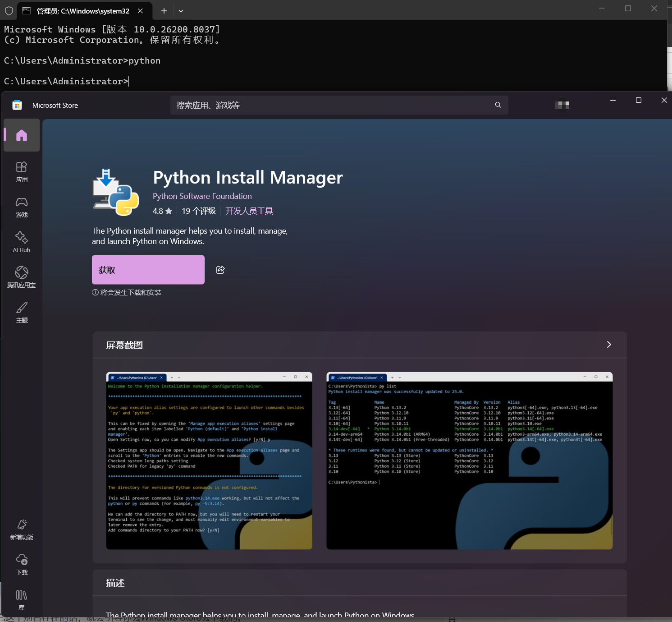Screen dimensions: 672x622
Task: Minimize the Microsoft Store window
Action: click(613, 100)
